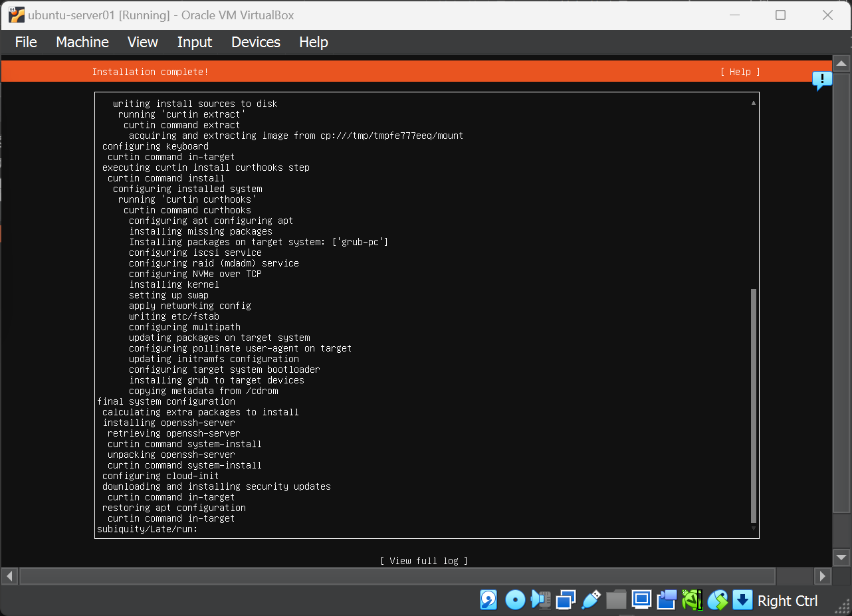Click the USB devices status icon
Screen dimensions: 852x616
(x=591, y=600)
